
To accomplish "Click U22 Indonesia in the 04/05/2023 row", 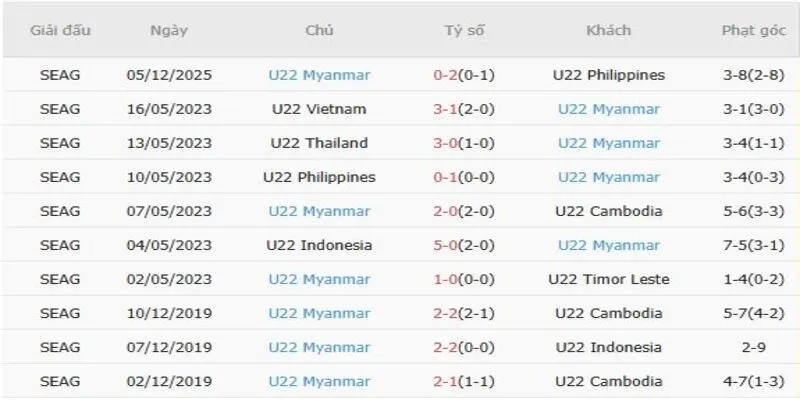I will point(319,245).
